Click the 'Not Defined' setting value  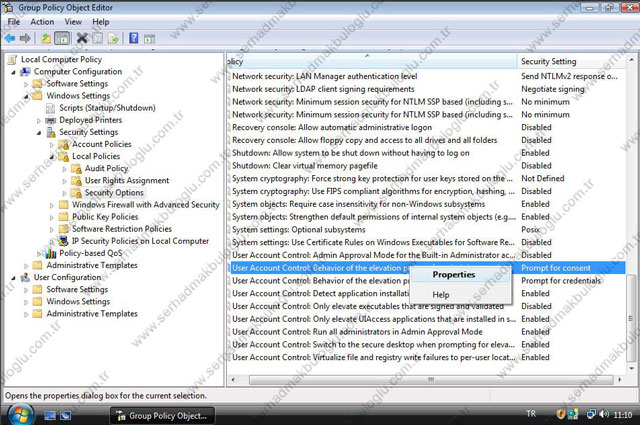click(x=542, y=178)
